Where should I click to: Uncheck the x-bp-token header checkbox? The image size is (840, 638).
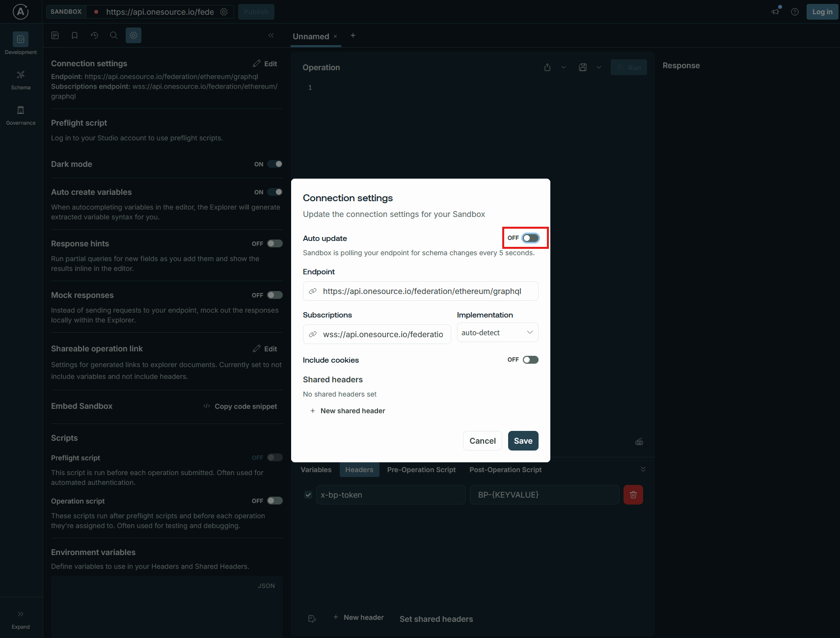(x=308, y=495)
